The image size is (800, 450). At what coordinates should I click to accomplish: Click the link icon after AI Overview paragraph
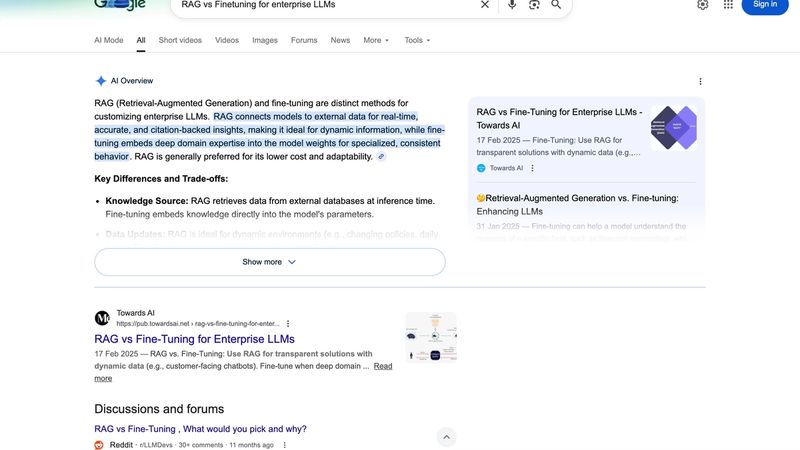coord(381,157)
